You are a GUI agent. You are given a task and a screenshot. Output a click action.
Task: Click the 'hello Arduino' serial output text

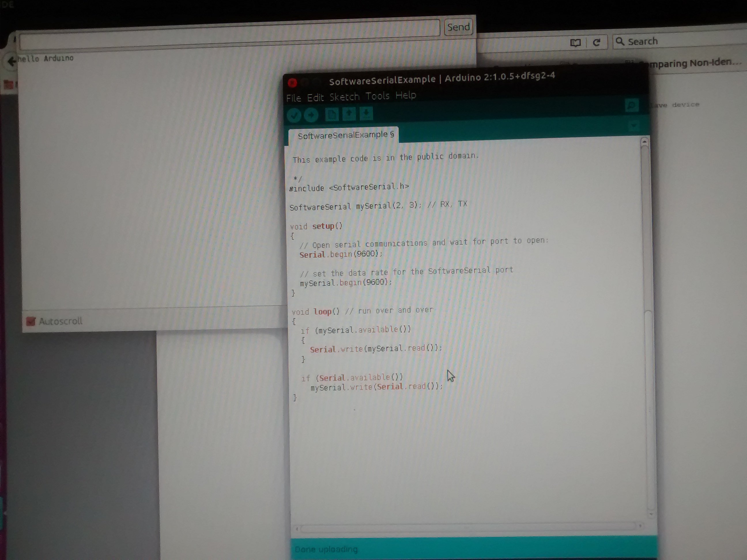[x=46, y=59]
